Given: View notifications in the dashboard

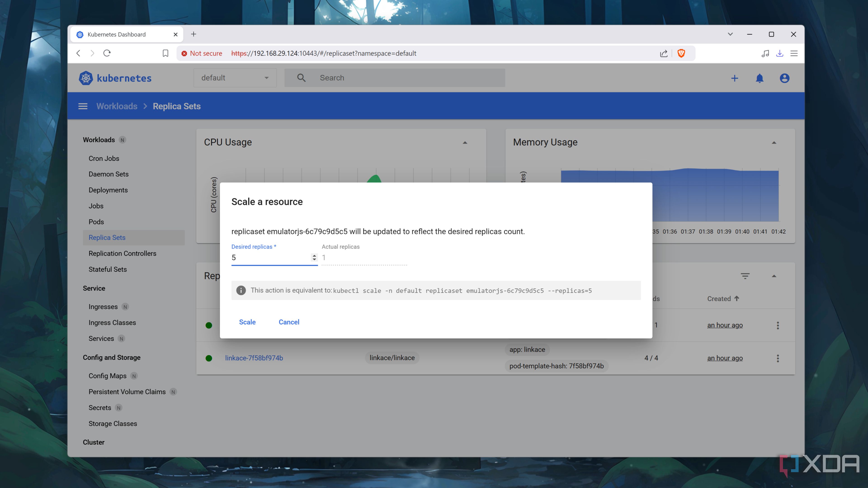Looking at the screenshot, I should pyautogui.click(x=759, y=78).
